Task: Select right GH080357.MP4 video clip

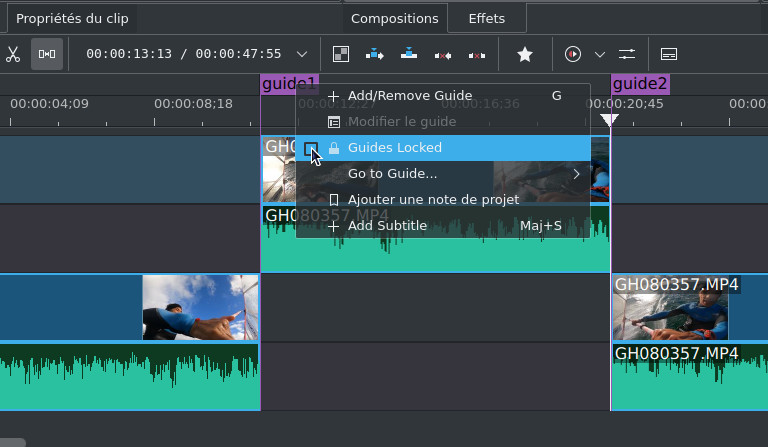Action: (690, 307)
